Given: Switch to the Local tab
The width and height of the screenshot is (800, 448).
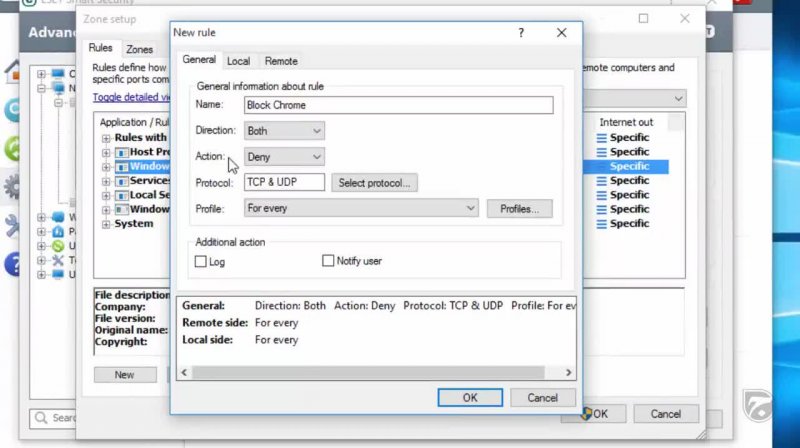Looking at the screenshot, I should click(x=238, y=61).
